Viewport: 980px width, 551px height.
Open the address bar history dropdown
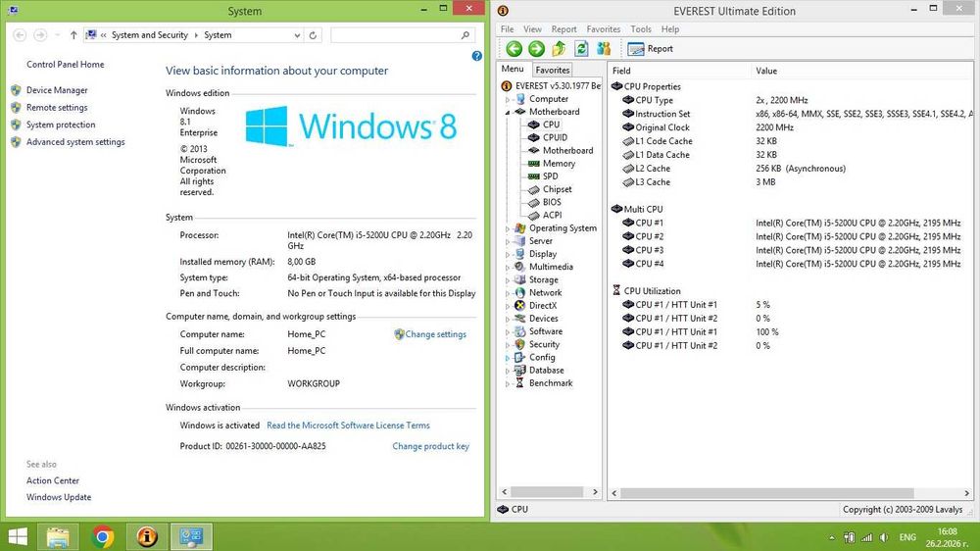click(297, 35)
